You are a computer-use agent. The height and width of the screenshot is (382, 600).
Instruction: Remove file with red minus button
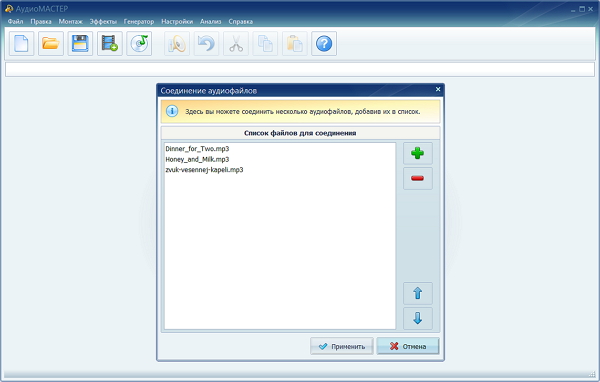point(417,178)
